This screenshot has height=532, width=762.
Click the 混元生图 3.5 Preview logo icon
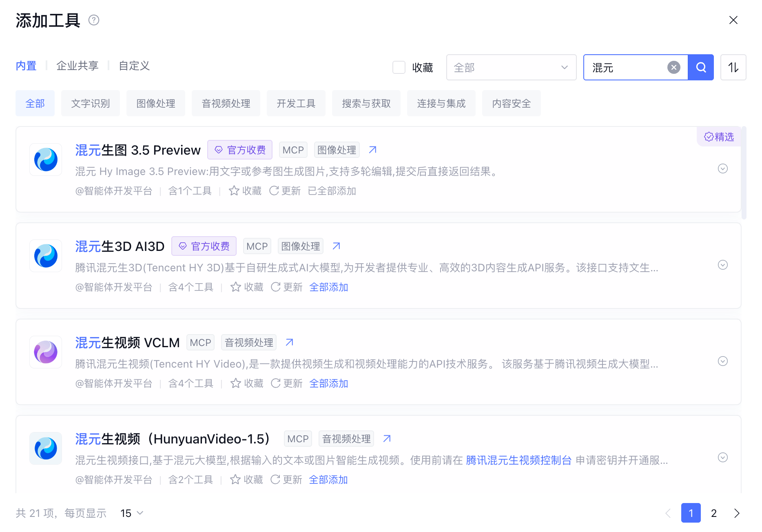[x=46, y=160]
